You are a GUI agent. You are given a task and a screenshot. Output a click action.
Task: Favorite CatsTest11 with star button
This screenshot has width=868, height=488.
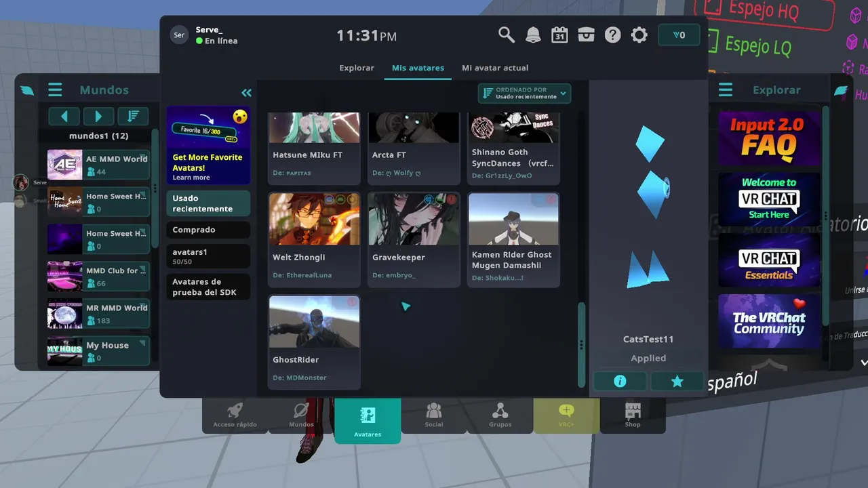(677, 382)
